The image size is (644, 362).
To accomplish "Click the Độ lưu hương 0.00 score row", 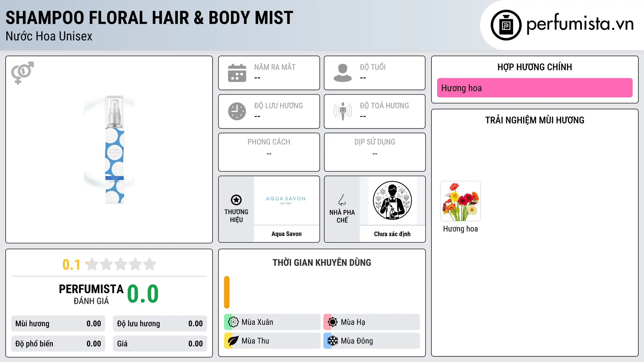I will [x=160, y=324].
